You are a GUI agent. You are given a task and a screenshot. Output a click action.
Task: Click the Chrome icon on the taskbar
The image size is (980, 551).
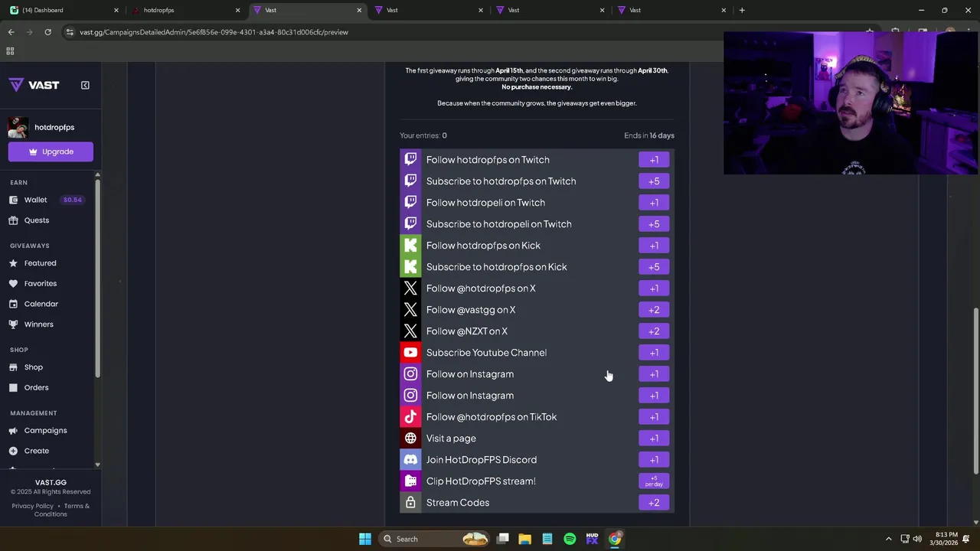615,539
